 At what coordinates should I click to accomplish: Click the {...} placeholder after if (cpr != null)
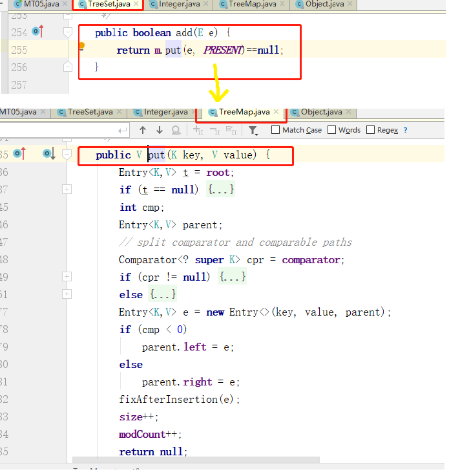232,277
